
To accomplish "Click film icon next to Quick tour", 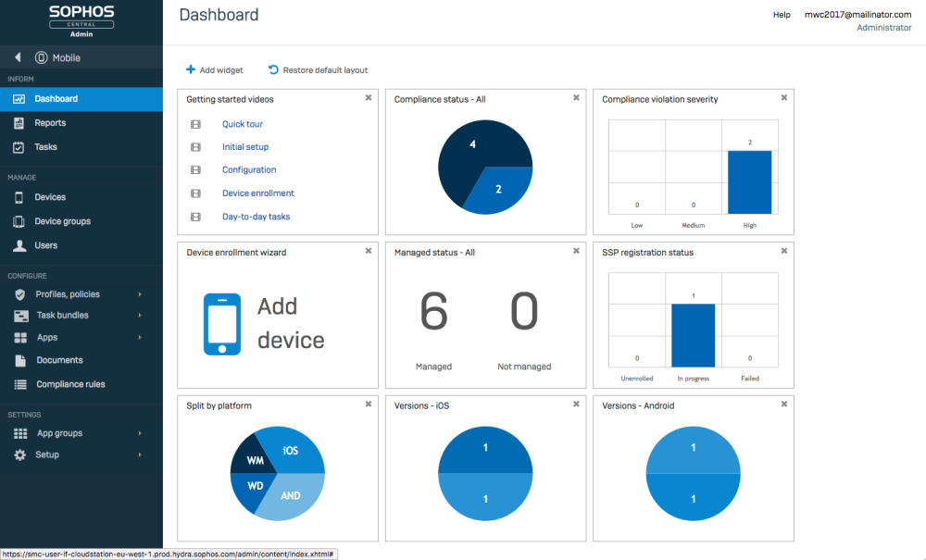I will (x=195, y=124).
